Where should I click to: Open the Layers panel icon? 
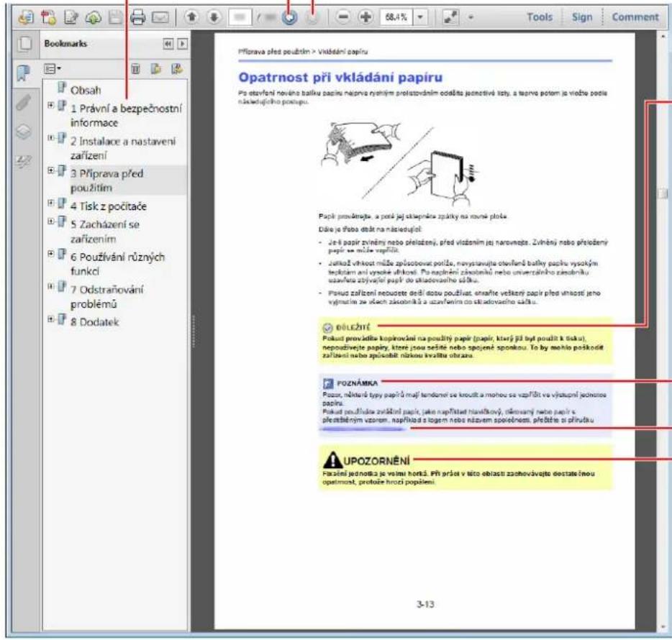tap(24, 132)
